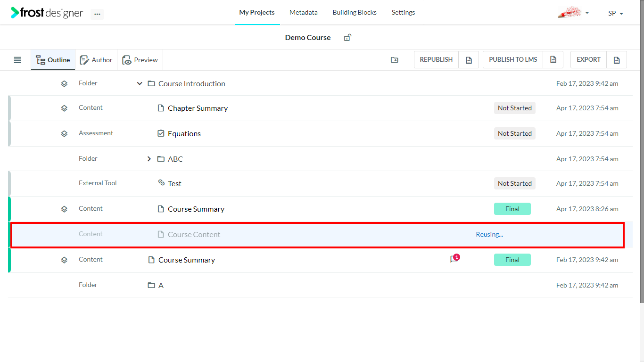Click the EXPORT button
644x362 pixels.
(x=588, y=60)
